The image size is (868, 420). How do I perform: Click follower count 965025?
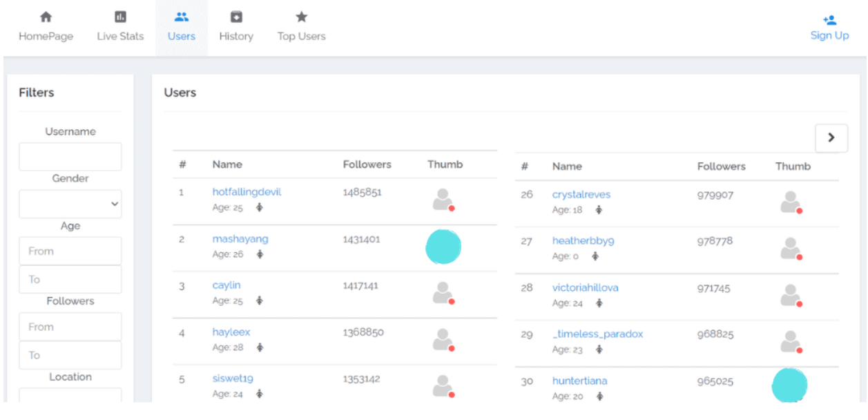tap(715, 381)
